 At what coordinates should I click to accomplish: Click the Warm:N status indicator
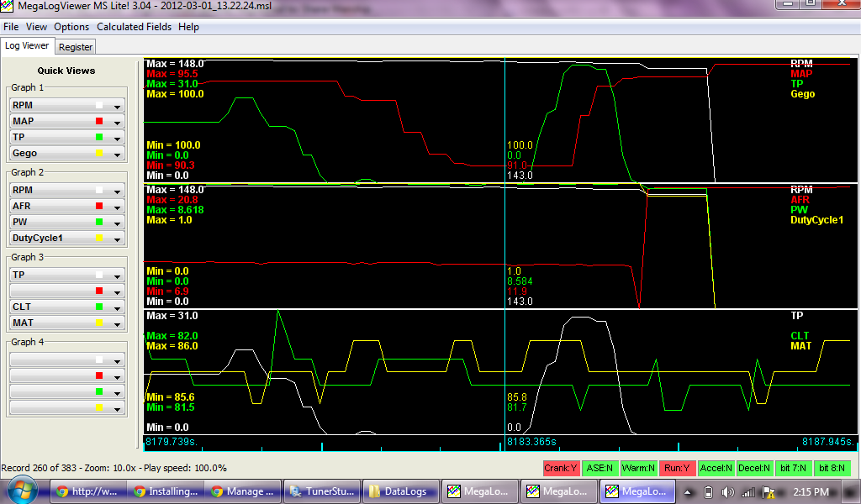coord(638,468)
